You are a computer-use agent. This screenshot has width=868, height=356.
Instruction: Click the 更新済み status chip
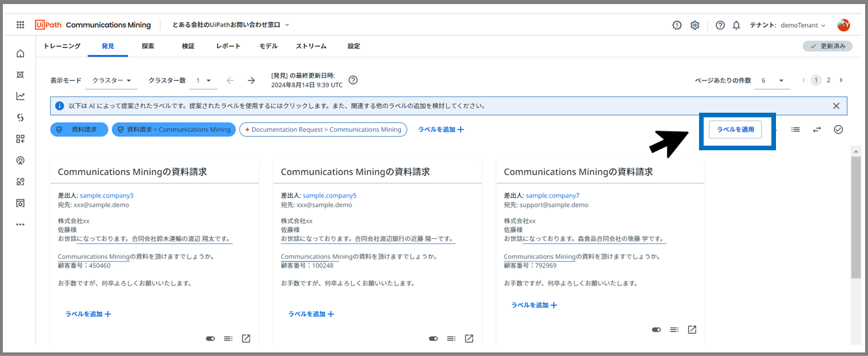[x=827, y=46]
